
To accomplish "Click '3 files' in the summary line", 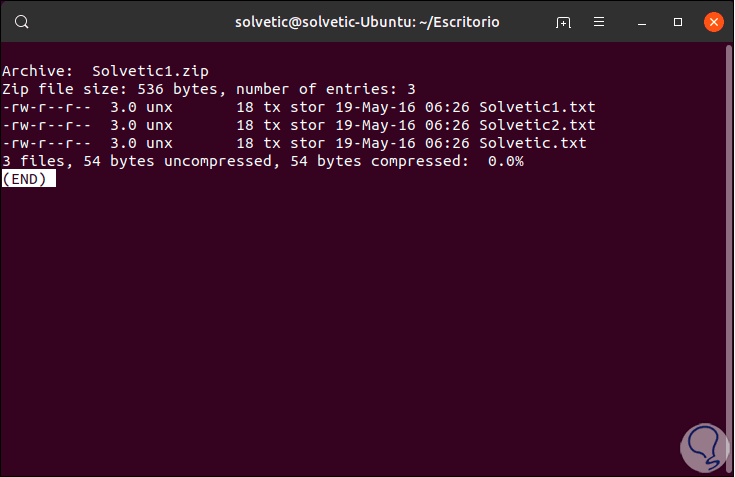I will pos(33,161).
